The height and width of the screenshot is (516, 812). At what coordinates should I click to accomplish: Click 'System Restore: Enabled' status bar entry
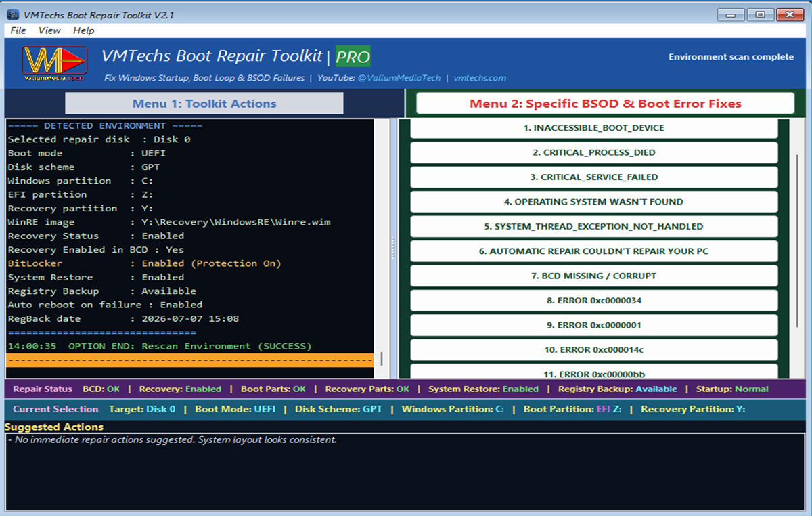pos(484,389)
